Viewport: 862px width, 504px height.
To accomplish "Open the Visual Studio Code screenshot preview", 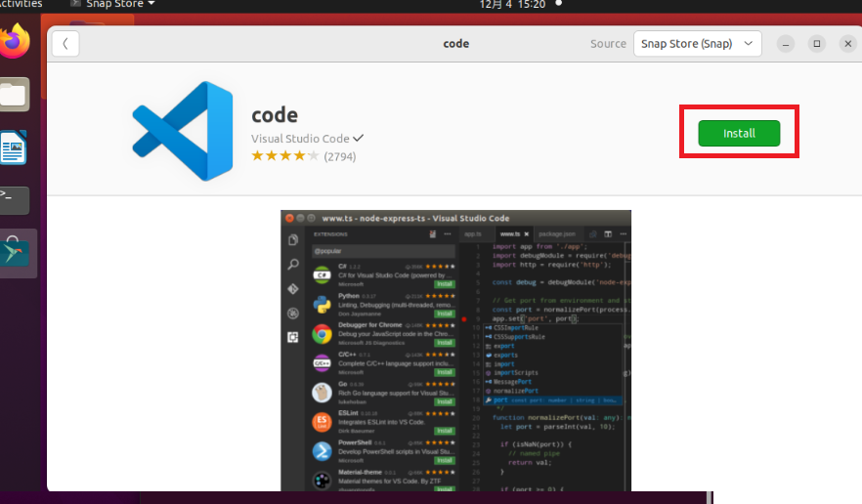I will pos(455,351).
